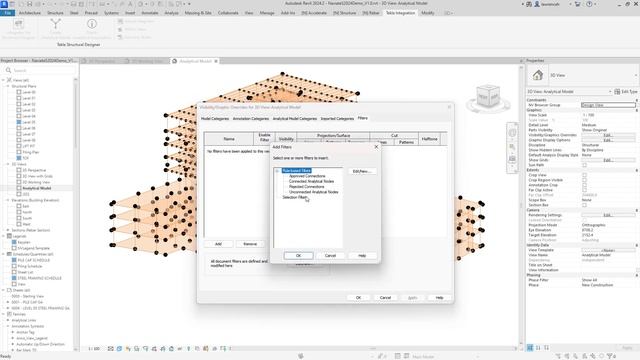The image size is (640, 360).
Task: Open the help question mark in title bar
Action: 589,4
